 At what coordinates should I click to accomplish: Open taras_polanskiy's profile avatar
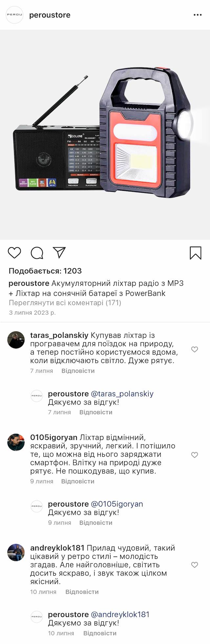click(x=16, y=340)
